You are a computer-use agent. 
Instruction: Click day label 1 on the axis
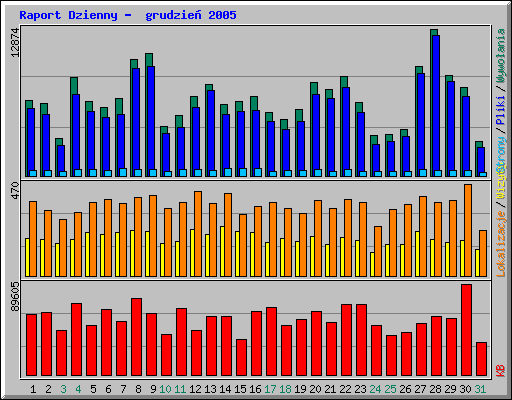point(33,389)
